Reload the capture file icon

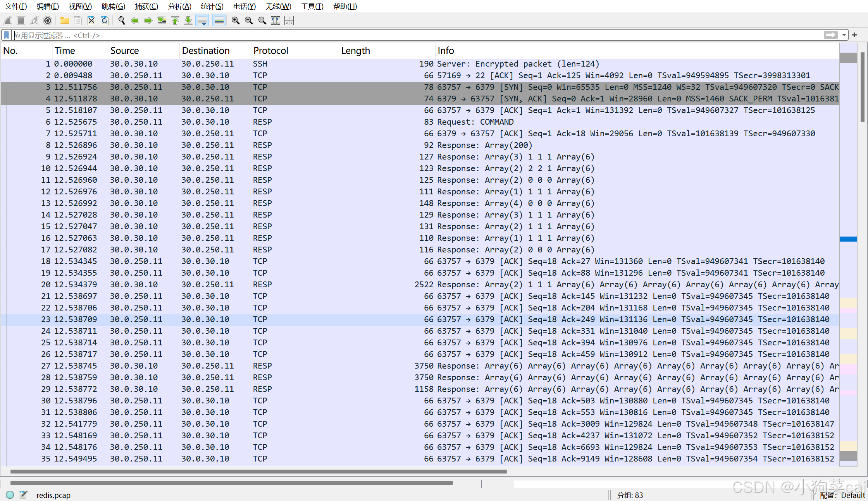pos(105,21)
